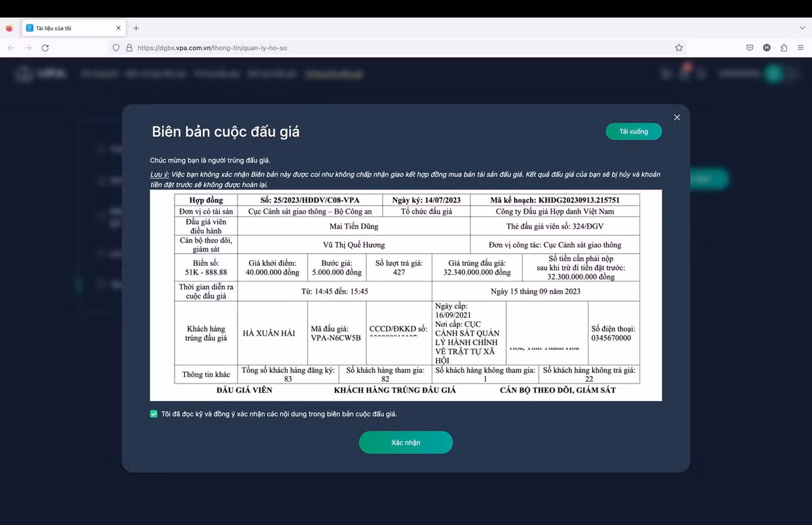Open the Save to Pocket icon
This screenshot has width=812, height=525.
click(750, 48)
